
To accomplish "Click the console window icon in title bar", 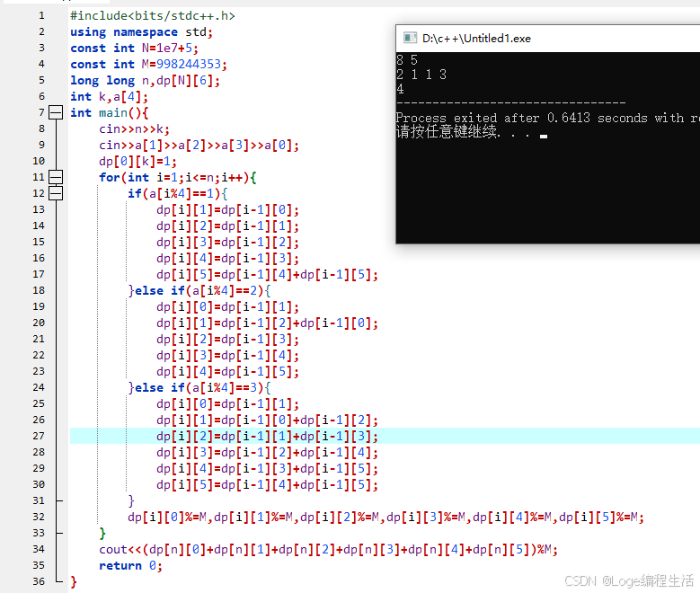I will 410,38.
